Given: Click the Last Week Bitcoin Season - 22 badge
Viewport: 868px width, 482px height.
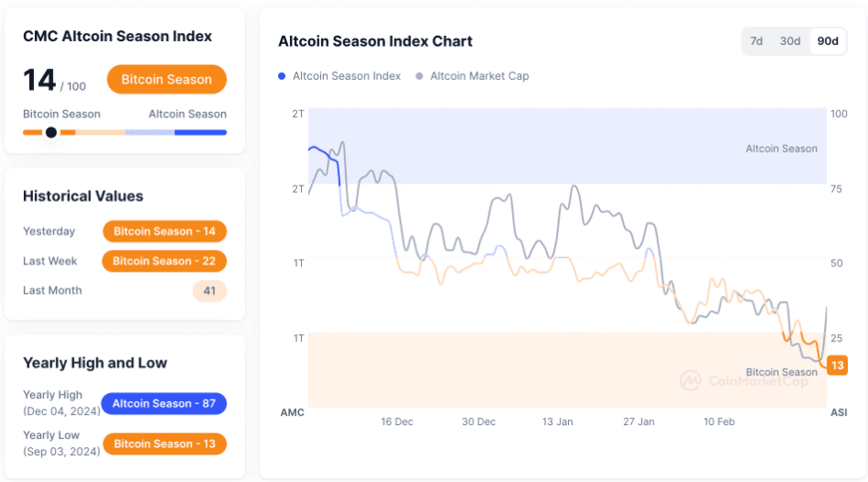Looking at the screenshot, I should (x=164, y=262).
